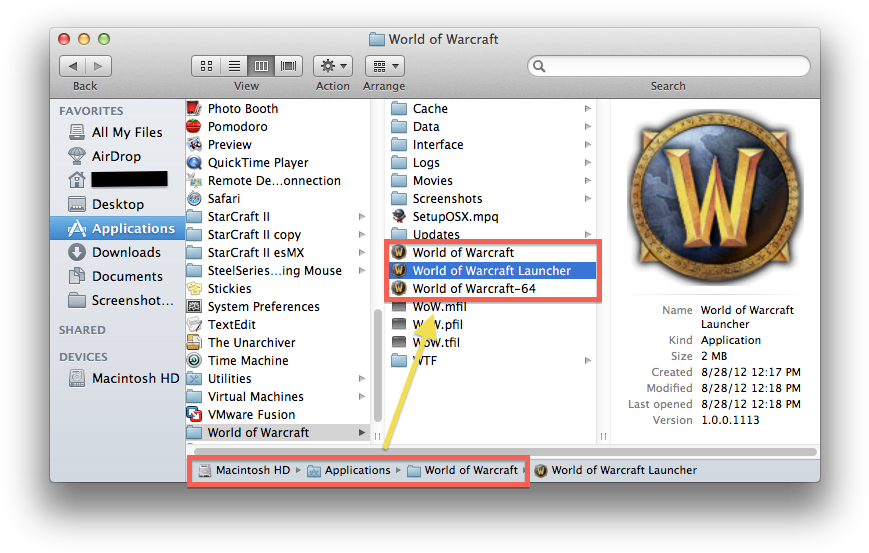Select TextEdit app icon
Image resolution: width=869 pixels, height=553 pixels.
(194, 325)
